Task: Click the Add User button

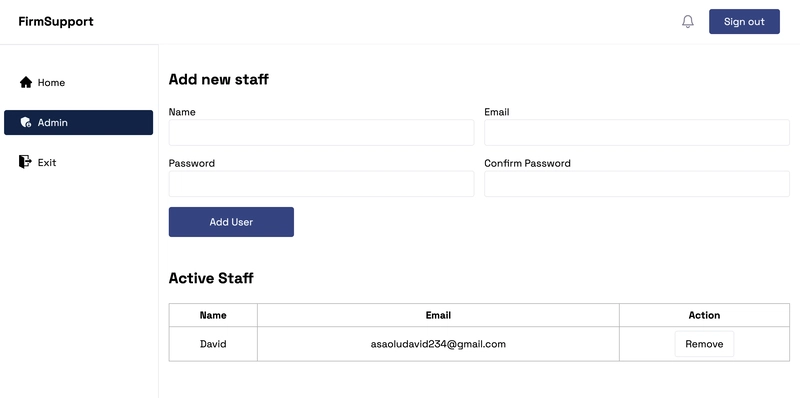Action: point(231,222)
